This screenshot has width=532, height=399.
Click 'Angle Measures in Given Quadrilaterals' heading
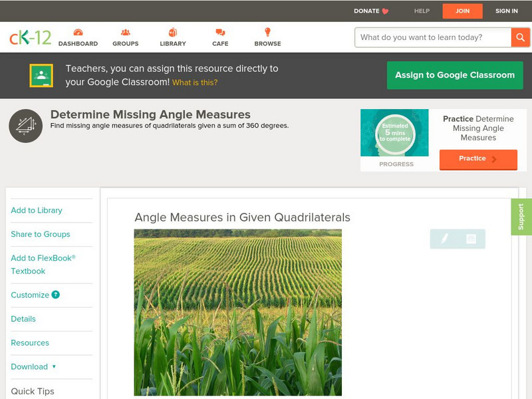click(242, 217)
